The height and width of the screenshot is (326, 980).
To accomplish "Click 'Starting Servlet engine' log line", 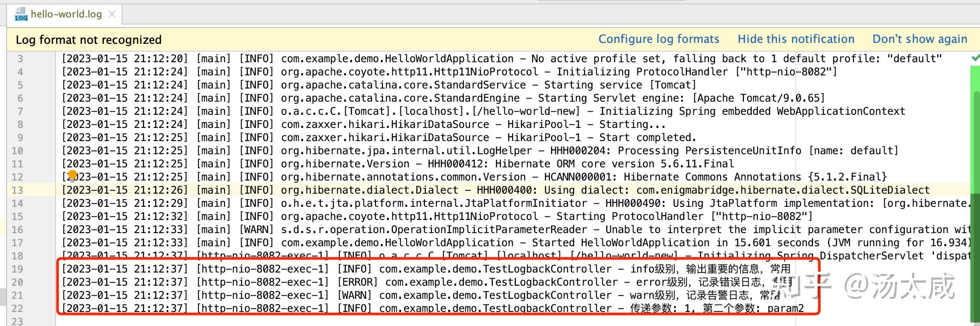I will [443, 98].
